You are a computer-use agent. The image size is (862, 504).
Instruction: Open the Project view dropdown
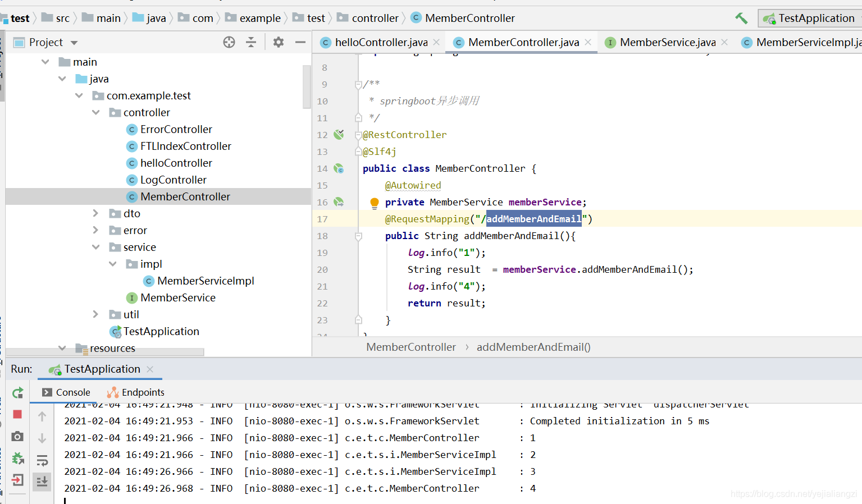click(74, 43)
